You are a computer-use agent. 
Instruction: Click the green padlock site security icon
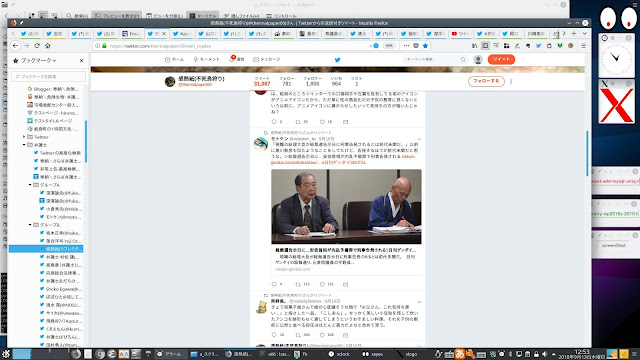pos(104,46)
